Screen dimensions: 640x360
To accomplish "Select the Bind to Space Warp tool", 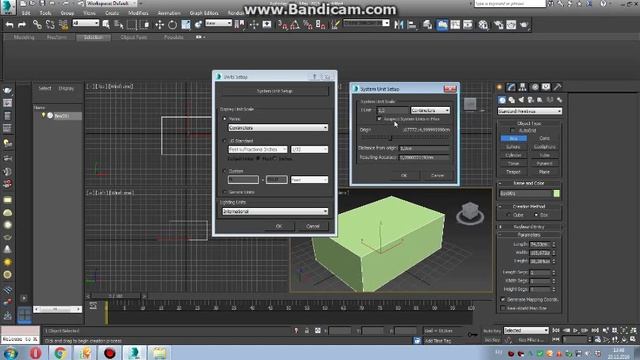I will point(63,25).
